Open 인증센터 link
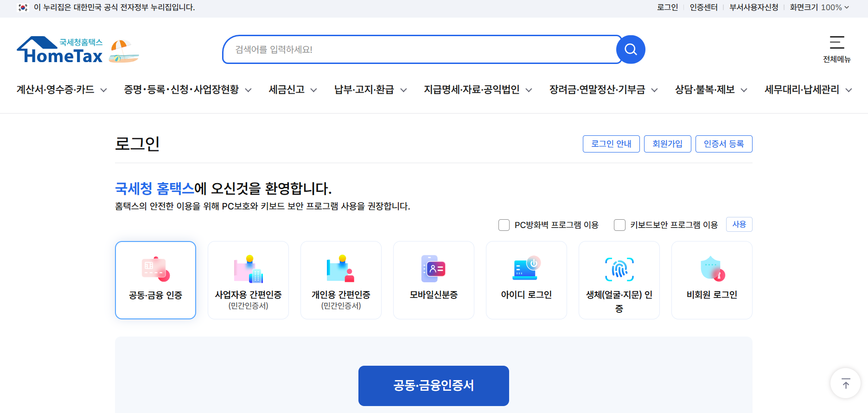Screen dimensions: 868x413 [703, 7]
